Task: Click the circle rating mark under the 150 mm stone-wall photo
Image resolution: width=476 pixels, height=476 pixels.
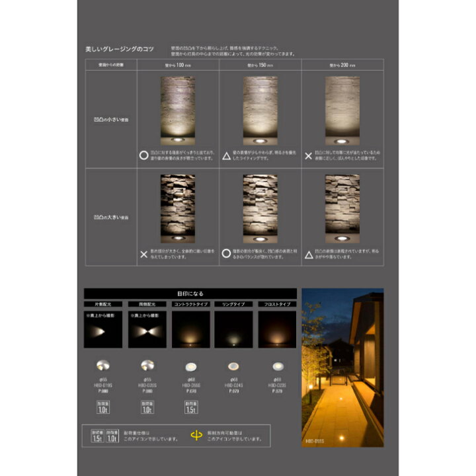Action: pos(226,253)
